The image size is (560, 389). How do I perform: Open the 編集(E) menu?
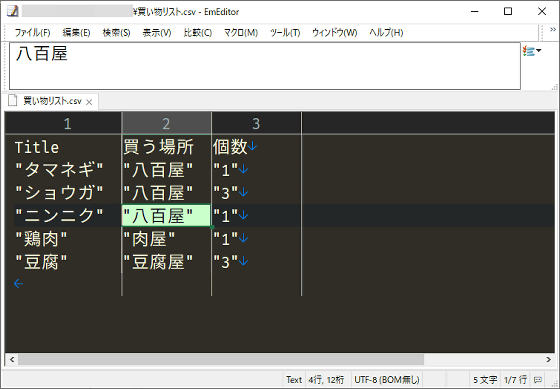click(76, 33)
